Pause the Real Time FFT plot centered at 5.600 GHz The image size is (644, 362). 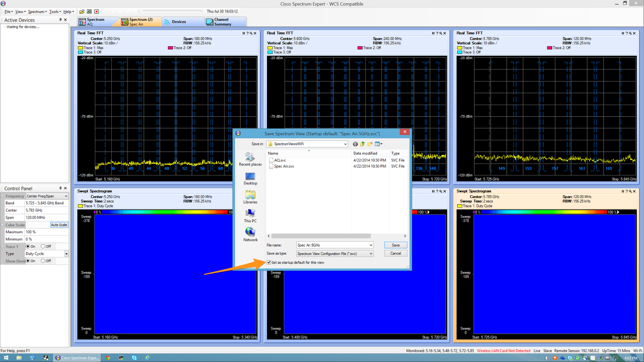click(x=433, y=33)
